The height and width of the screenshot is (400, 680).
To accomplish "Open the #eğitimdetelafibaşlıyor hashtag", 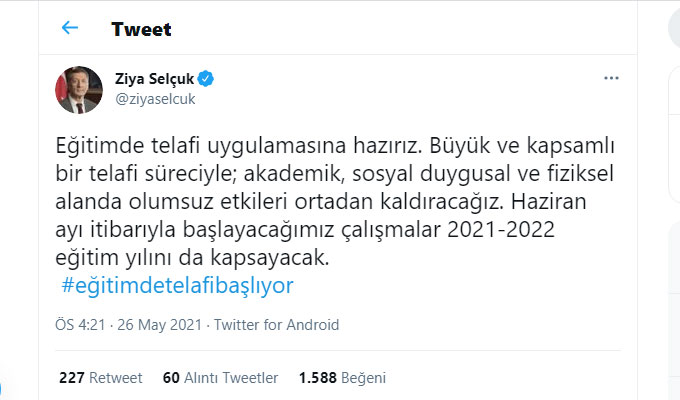I will [177, 285].
